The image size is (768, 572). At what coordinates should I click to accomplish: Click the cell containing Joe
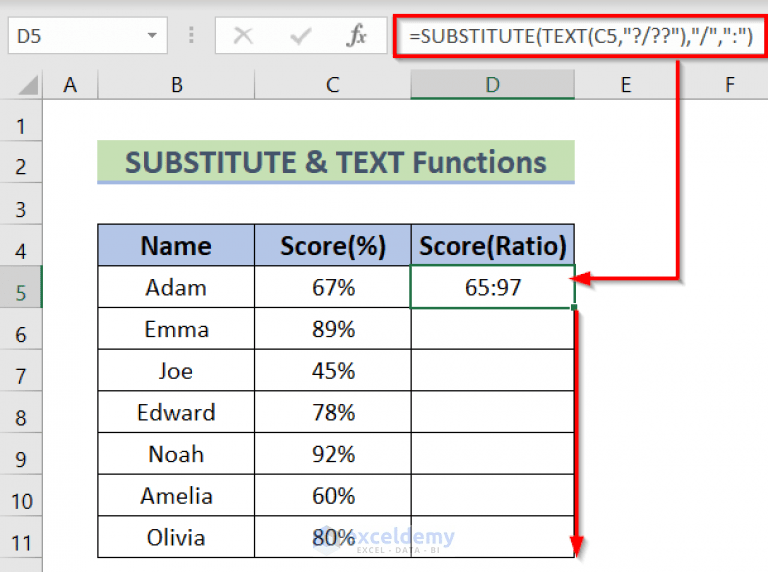pos(176,370)
